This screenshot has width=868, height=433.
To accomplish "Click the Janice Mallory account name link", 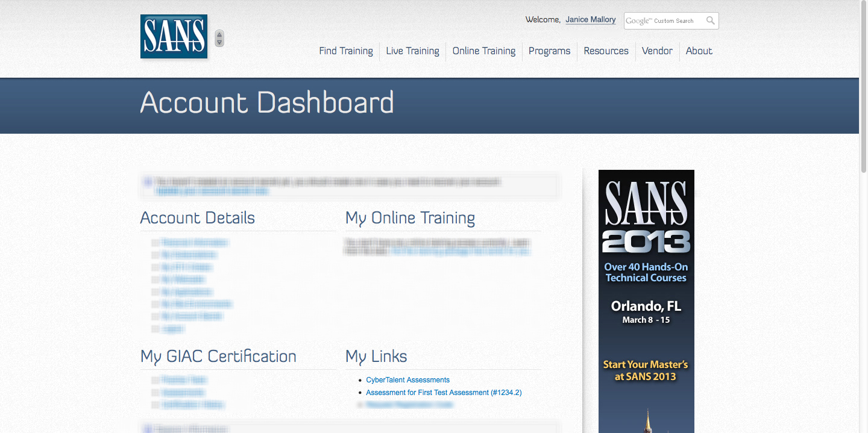I will click(590, 20).
